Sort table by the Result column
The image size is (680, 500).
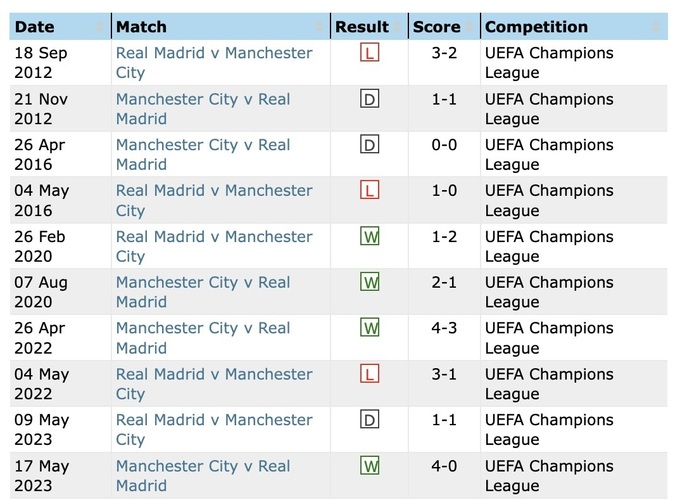(369, 27)
